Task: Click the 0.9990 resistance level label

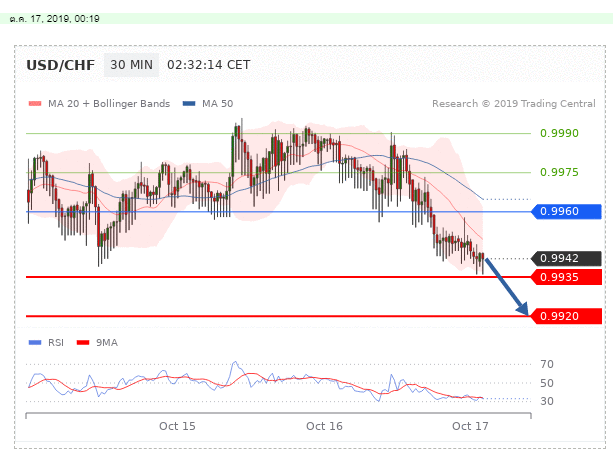Action: click(559, 133)
